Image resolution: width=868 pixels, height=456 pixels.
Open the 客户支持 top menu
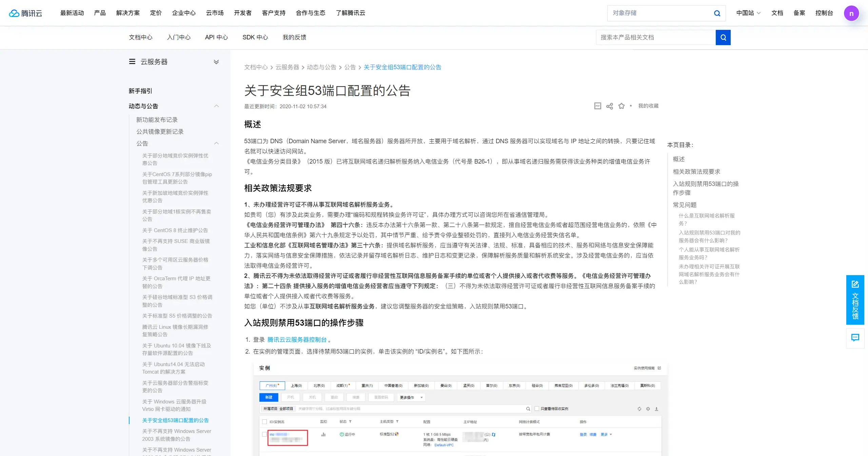point(274,13)
